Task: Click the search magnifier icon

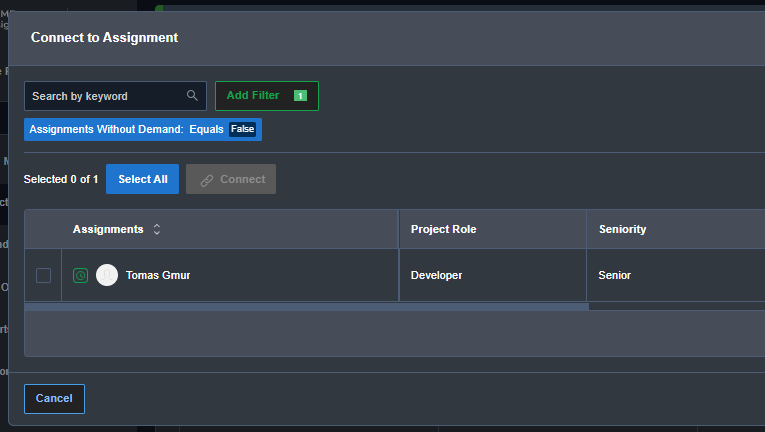Action: (x=192, y=96)
